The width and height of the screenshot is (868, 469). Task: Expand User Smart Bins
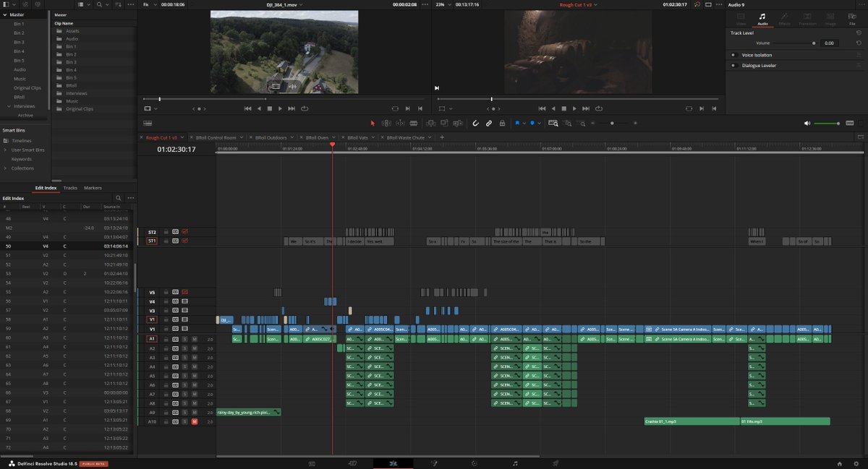pyautogui.click(x=5, y=150)
